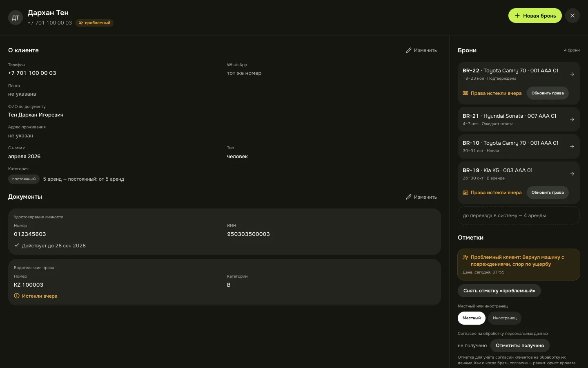Open the BR-10 Toyota Camry 70 booking

tap(519, 146)
